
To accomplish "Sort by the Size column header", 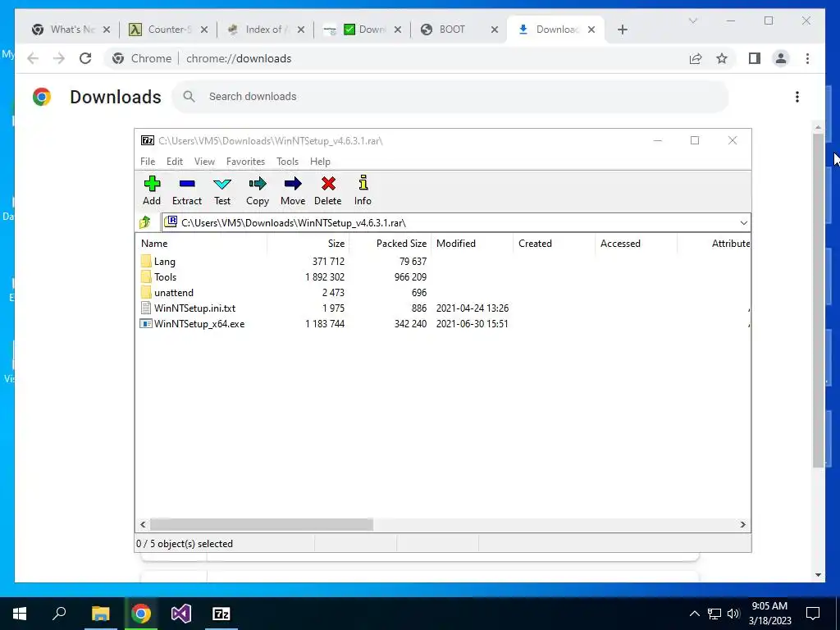I will click(x=308, y=243).
